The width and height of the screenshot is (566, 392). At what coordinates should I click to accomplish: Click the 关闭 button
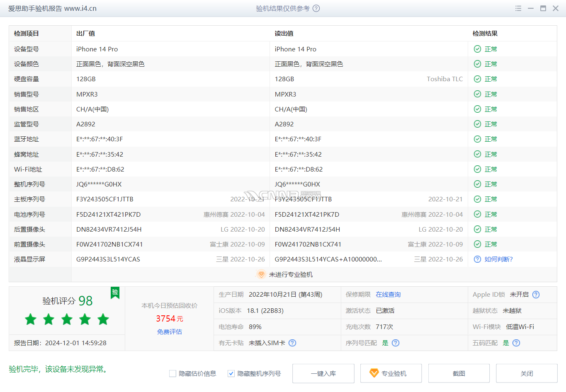pos(527,373)
